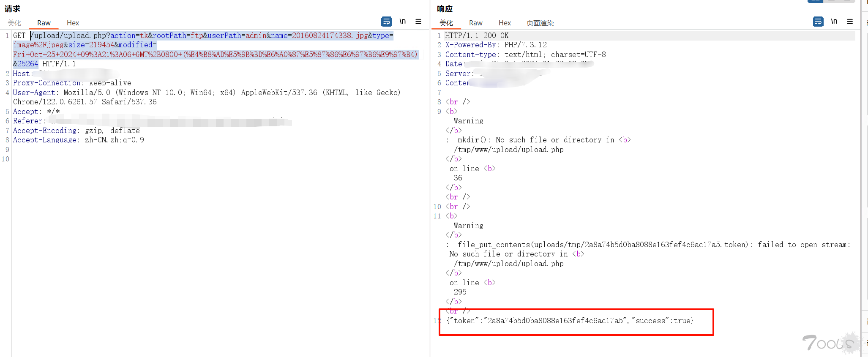Open the 页面渲染 render tab
Viewport: 868px width, 357px height.
point(540,23)
